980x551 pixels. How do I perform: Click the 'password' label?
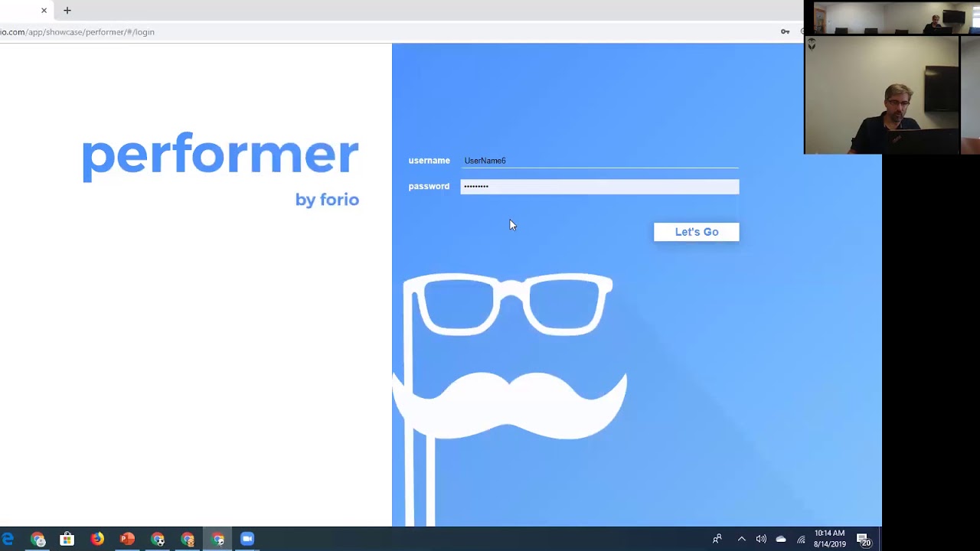click(x=429, y=187)
